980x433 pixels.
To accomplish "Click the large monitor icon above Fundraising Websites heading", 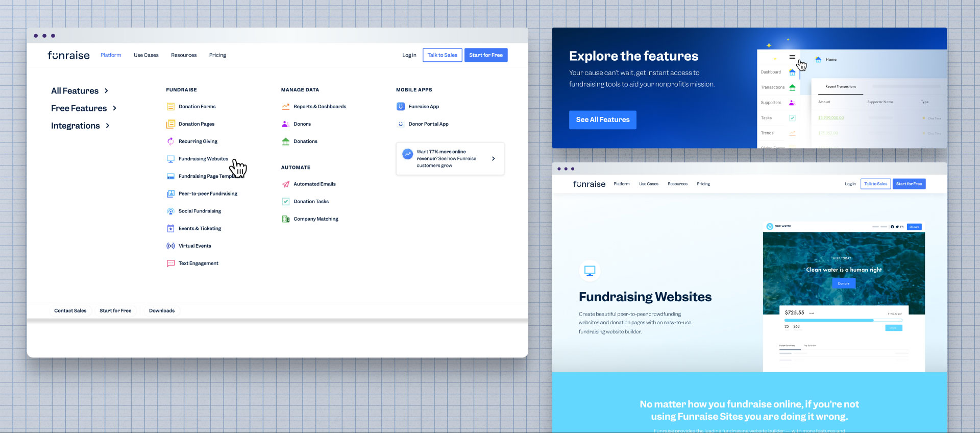I will 590,271.
